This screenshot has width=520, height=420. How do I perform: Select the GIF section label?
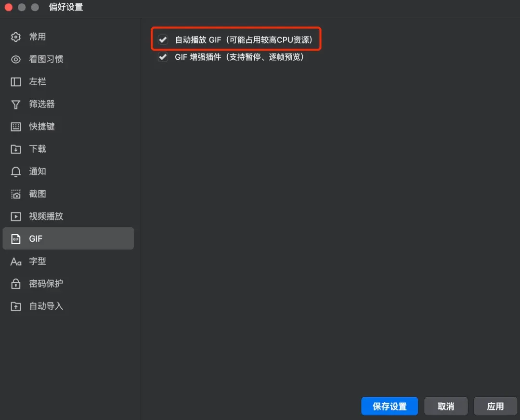pos(36,239)
